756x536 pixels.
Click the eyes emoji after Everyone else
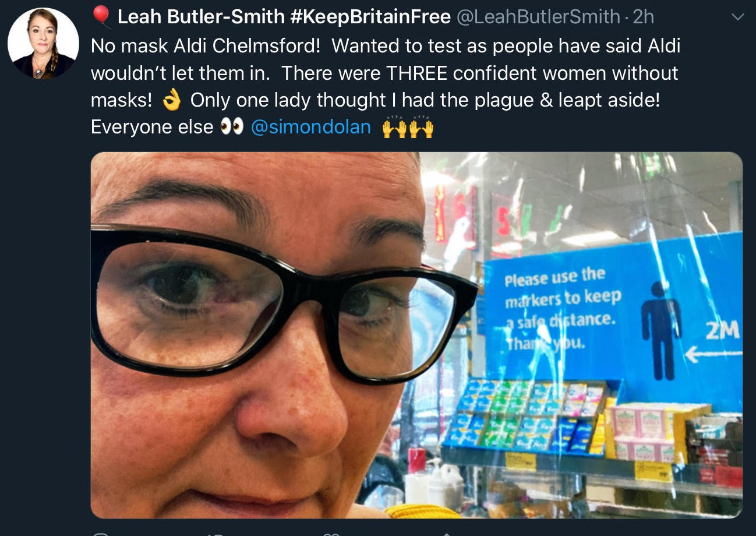point(232,127)
